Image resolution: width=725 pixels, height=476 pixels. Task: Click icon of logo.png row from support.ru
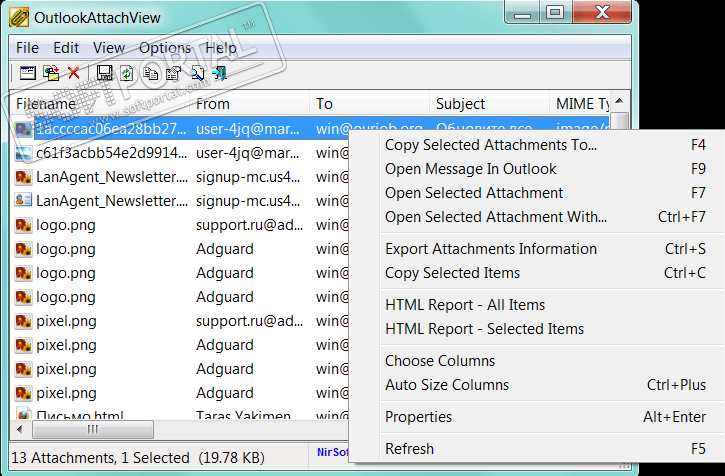(23, 225)
